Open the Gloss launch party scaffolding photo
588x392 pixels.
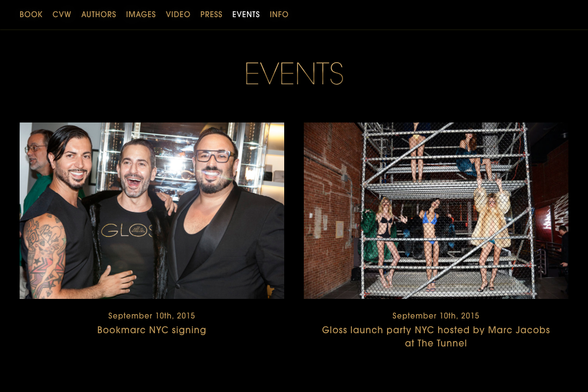[x=436, y=211]
